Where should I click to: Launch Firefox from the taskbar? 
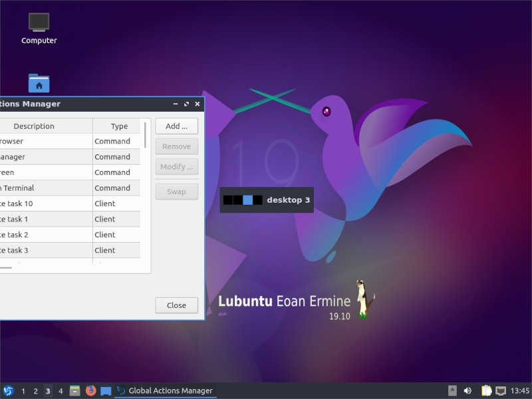pyautogui.click(x=91, y=391)
